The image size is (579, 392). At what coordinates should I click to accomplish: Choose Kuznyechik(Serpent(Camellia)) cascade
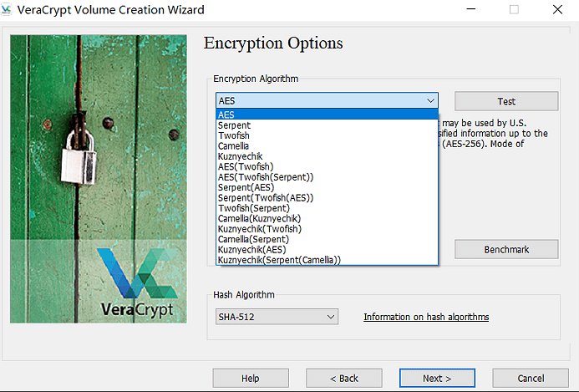point(327,260)
